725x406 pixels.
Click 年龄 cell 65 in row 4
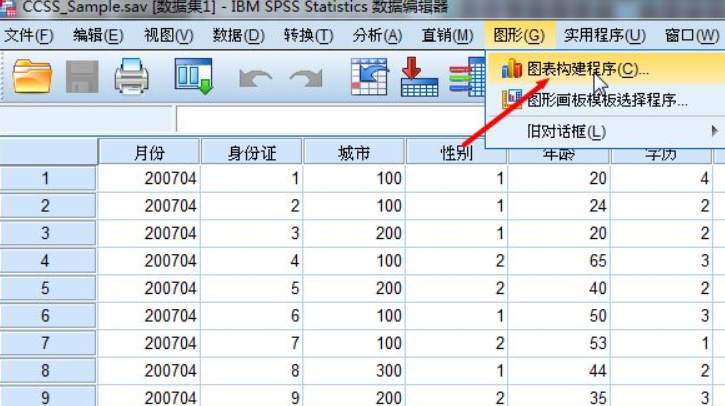pyautogui.click(x=559, y=261)
